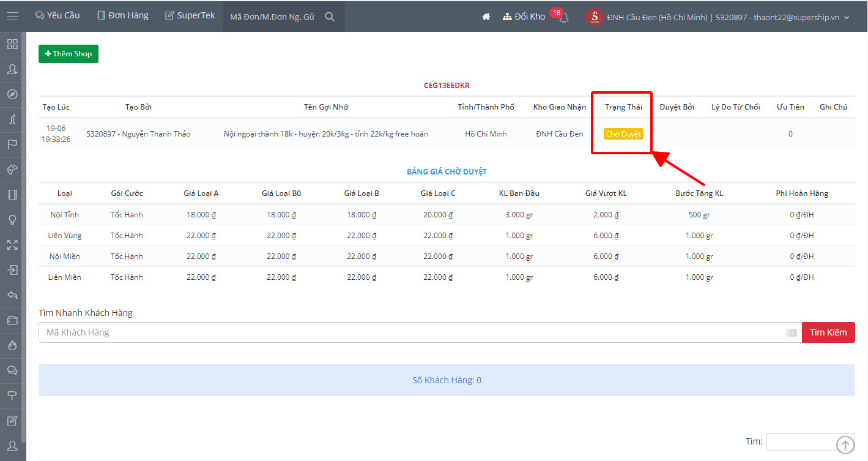Screen dimensions: 868x461
Task: Select the login arrow sidebar icon
Action: (12, 270)
